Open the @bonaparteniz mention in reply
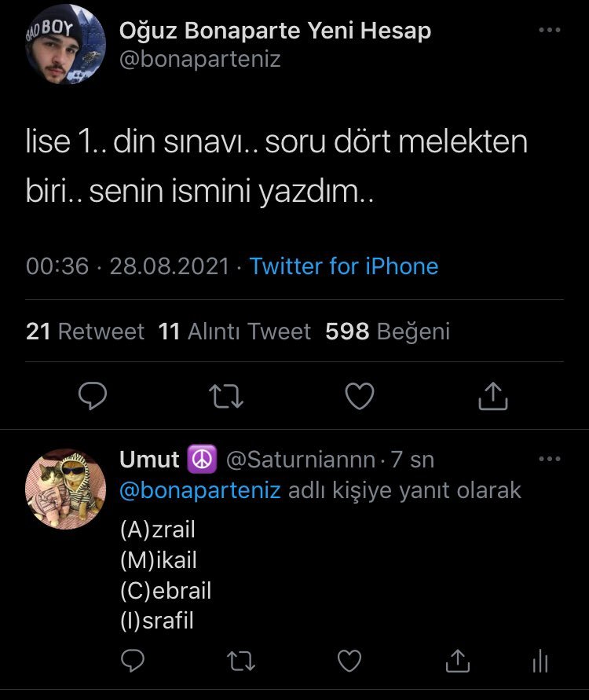The height and width of the screenshot is (700, 589). (200, 490)
